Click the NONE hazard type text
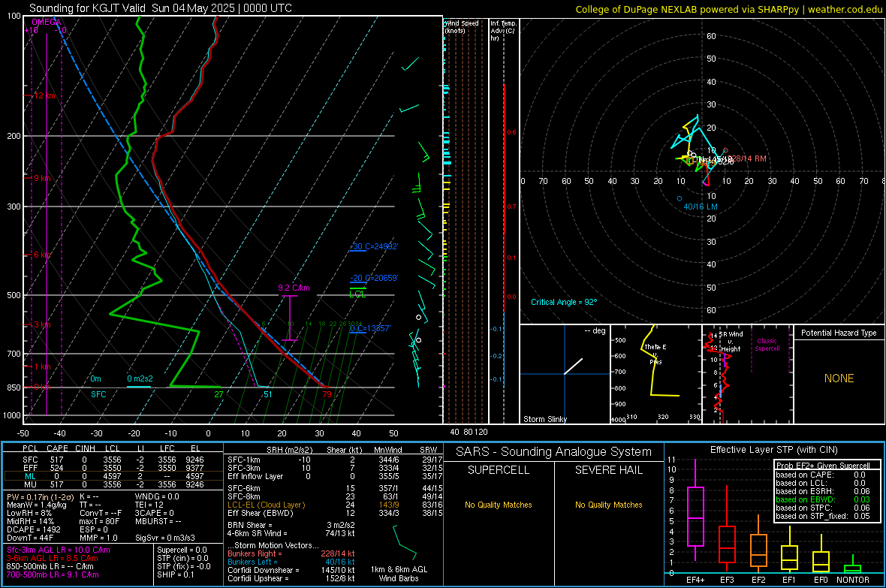The image size is (886, 588). pyautogui.click(x=839, y=378)
